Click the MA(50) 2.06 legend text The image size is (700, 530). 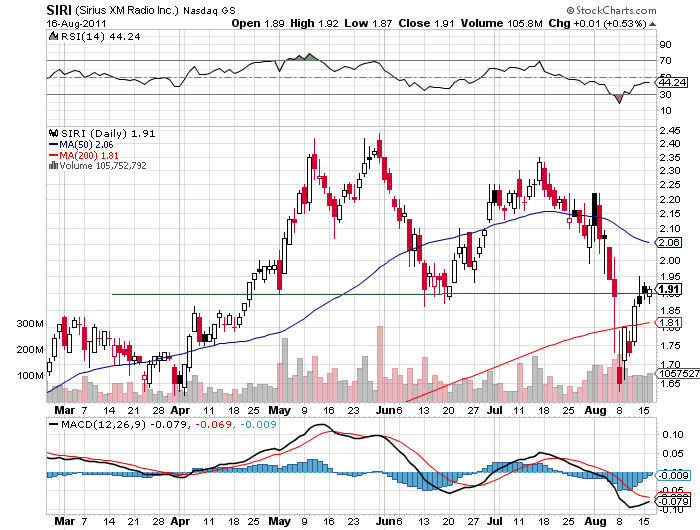pyautogui.click(x=86, y=145)
